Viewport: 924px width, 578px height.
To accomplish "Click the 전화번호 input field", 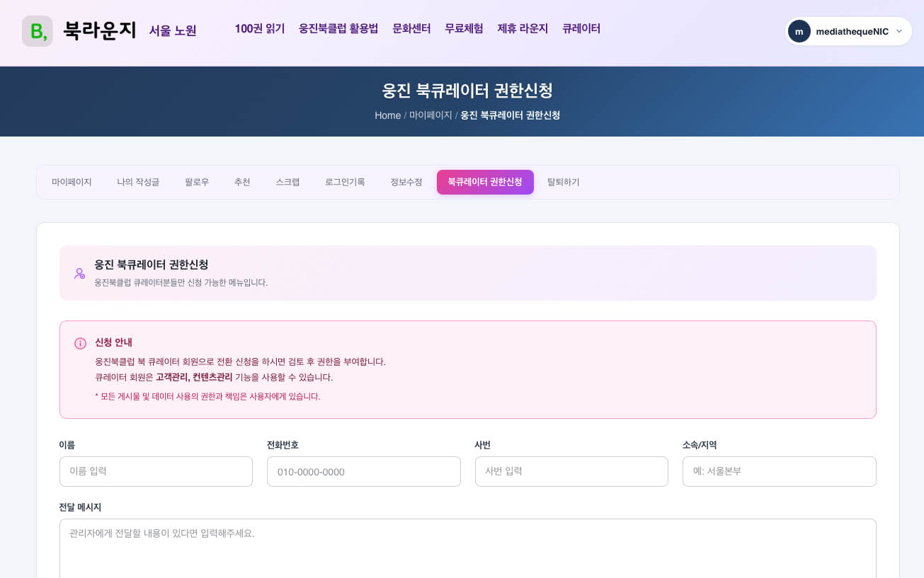I will tap(363, 471).
